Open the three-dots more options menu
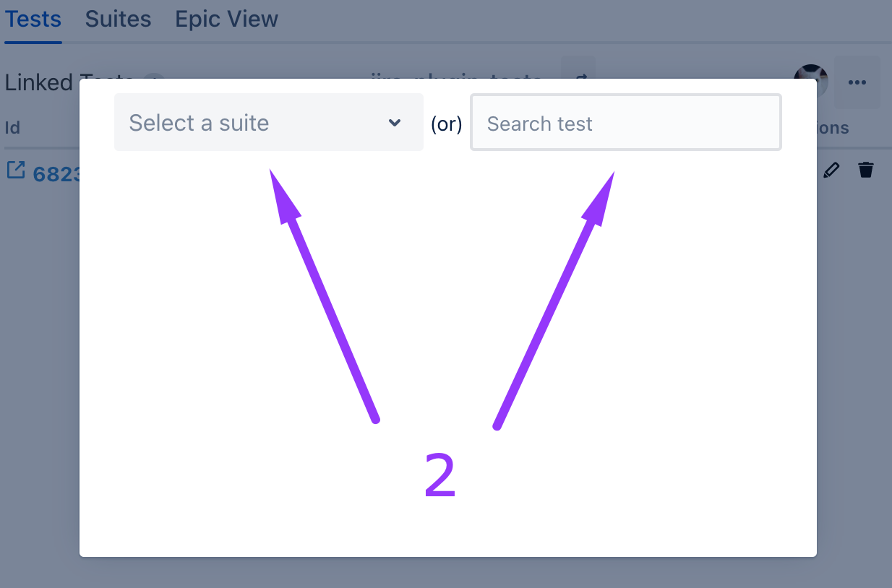Image resolution: width=892 pixels, height=588 pixels. coord(857,82)
